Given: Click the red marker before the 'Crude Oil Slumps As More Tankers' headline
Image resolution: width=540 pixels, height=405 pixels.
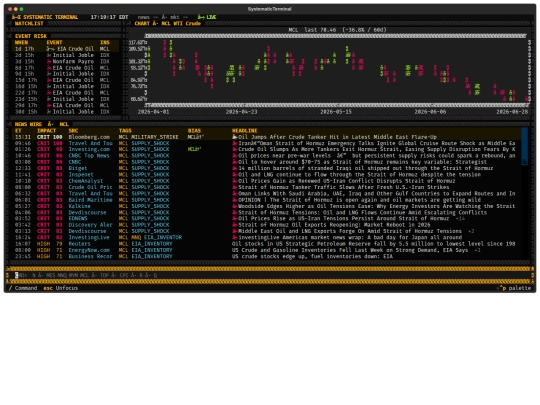Looking at the screenshot, I should tap(235, 149).
